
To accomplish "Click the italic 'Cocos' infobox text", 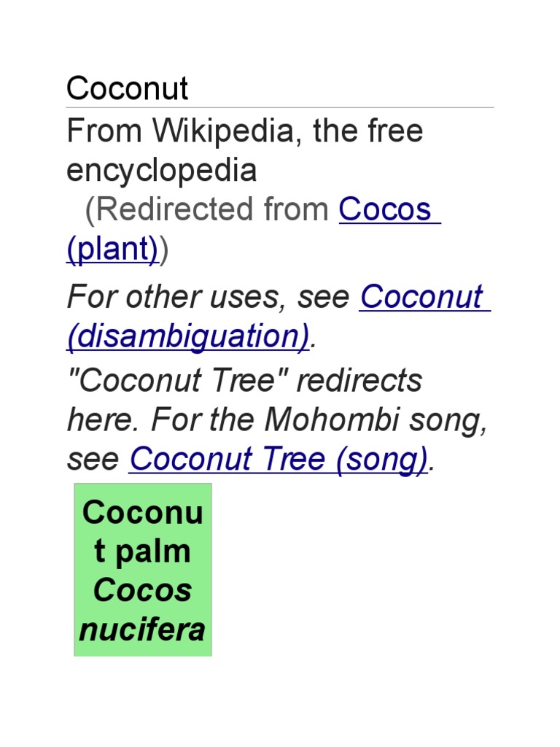I will click(143, 590).
